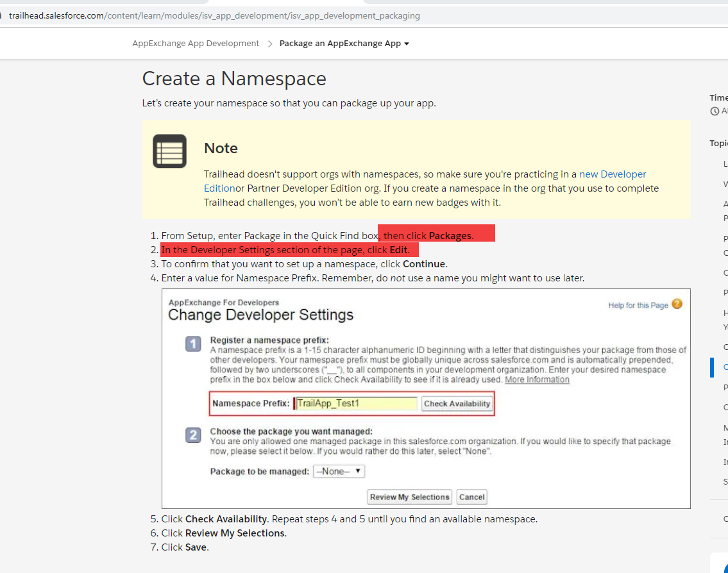
Task: Click the Note table icon
Action: (169, 151)
